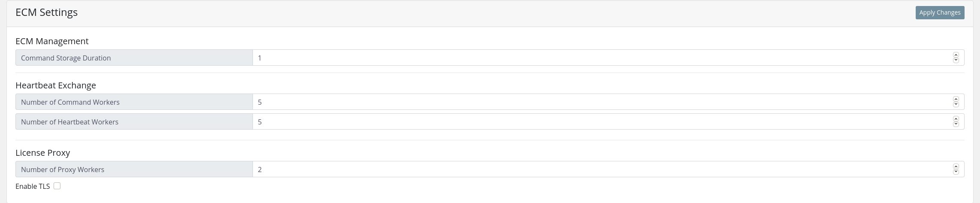980x203 pixels.
Task: Focus the Number of Command Workers field
Action: coord(600,102)
